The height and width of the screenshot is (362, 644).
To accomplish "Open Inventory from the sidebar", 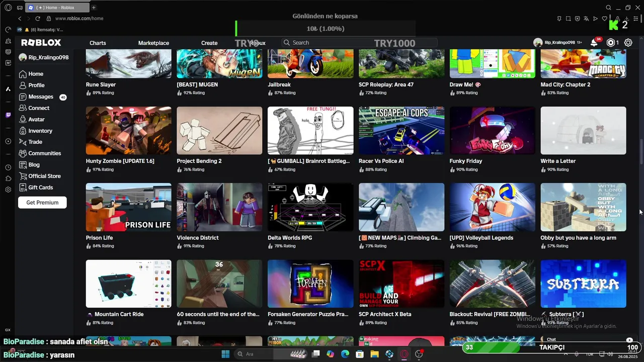I will (36, 131).
